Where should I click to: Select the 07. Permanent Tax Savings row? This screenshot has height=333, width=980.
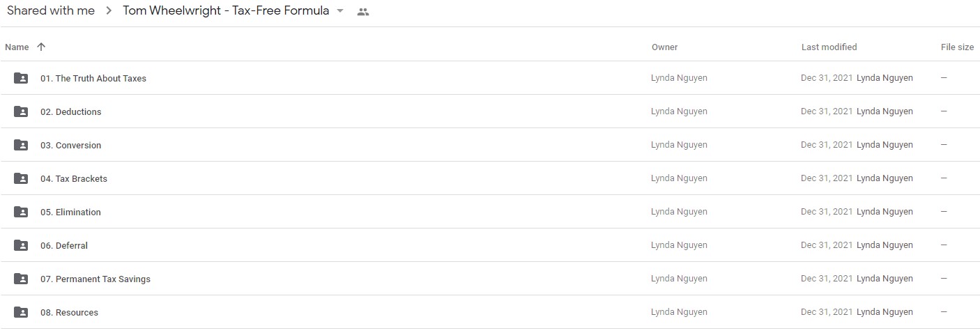490,279
